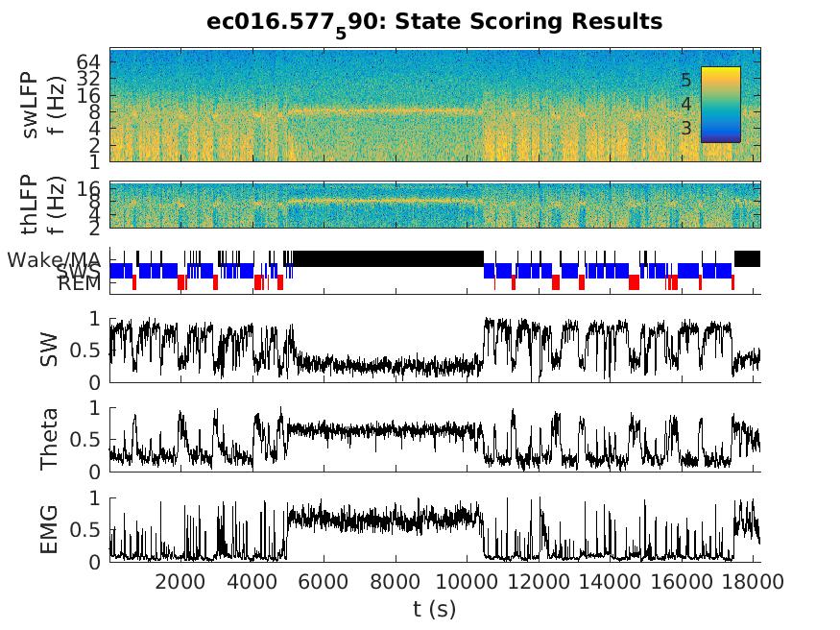Select the swLFP f (Hz) axis label
840x630 pixels.
point(42,104)
